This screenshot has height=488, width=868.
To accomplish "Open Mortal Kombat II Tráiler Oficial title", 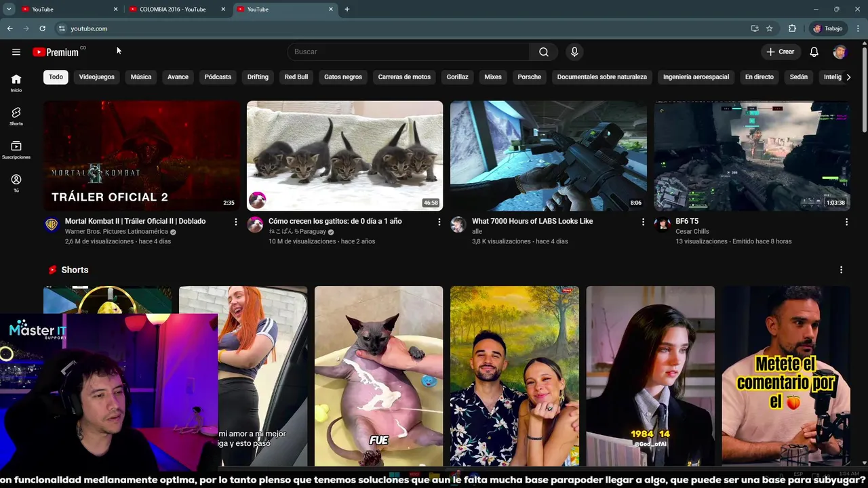I will pos(135,221).
